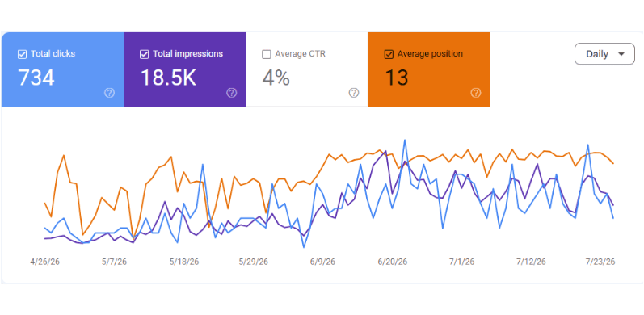
Task: Click the 5/29/26 date label
Action: [x=254, y=262]
